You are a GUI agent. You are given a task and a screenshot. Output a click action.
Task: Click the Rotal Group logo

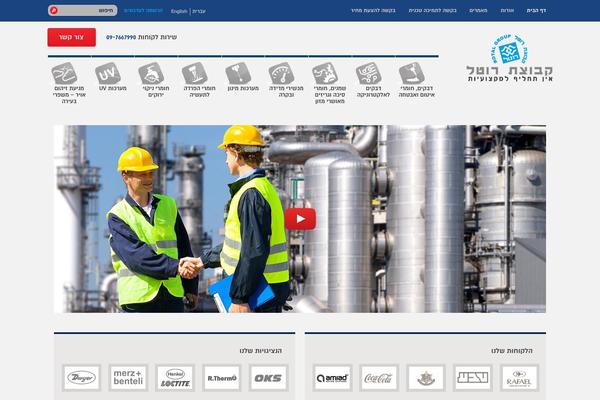(x=509, y=58)
